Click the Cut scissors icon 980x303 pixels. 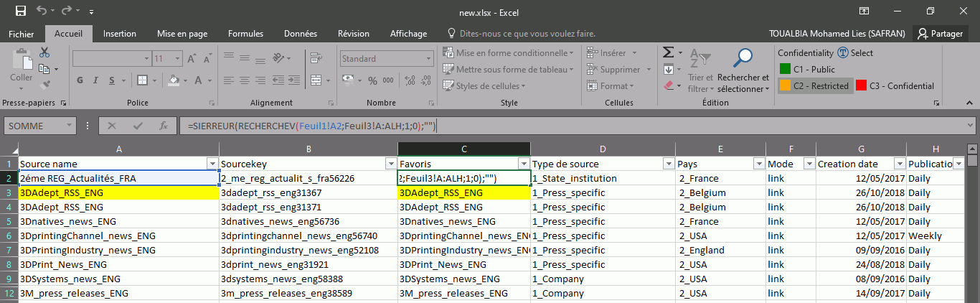[44, 52]
